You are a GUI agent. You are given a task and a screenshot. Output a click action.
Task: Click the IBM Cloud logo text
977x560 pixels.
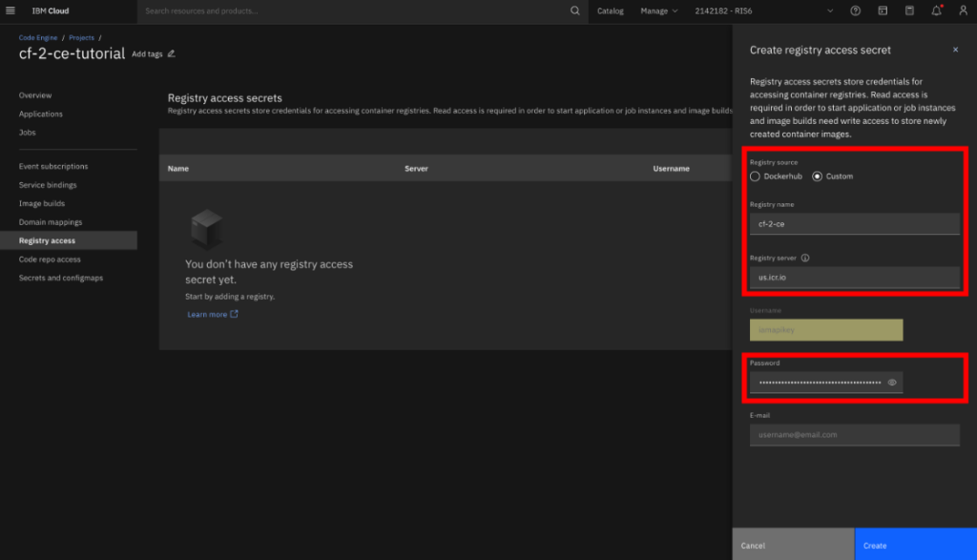coord(51,10)
